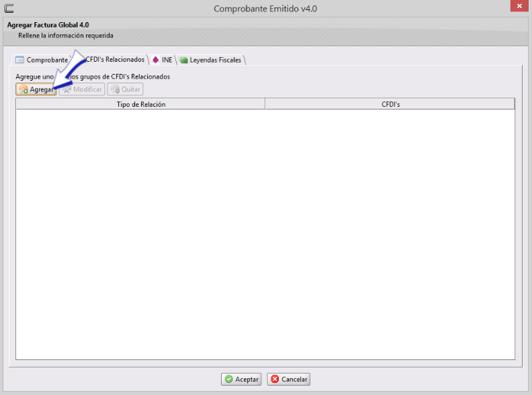Image resolution: width=532 pixels, height=395 pixels.
Task: Close the Comprobante Emitido window
Action: (x=519, y=6)
